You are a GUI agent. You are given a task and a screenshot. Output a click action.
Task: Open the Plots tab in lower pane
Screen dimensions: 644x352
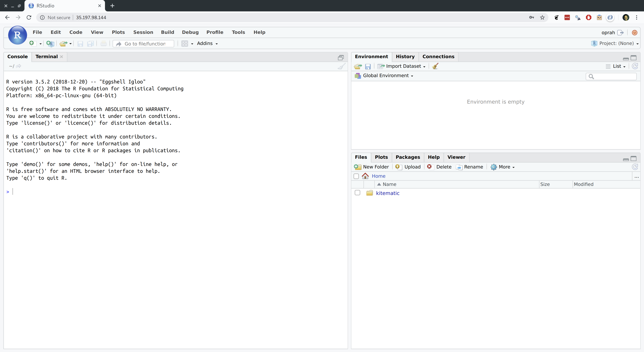pos(381,157)
